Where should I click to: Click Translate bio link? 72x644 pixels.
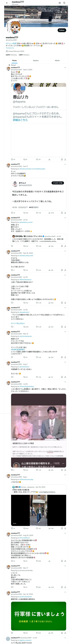click(10, 48)
